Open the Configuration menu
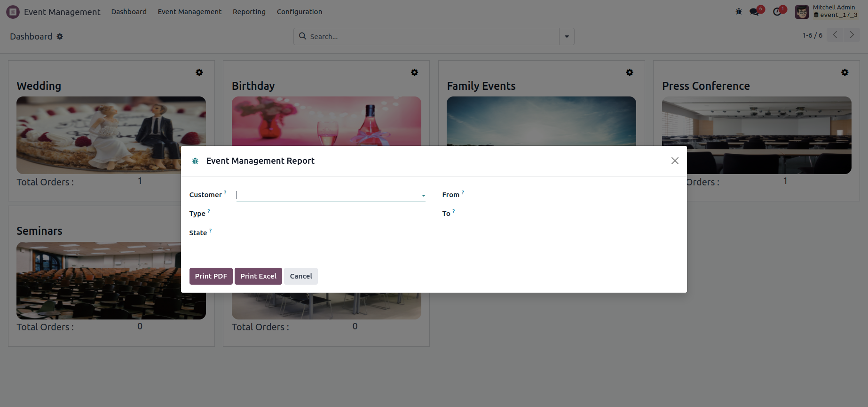The image size is (868, 407). 299,12
